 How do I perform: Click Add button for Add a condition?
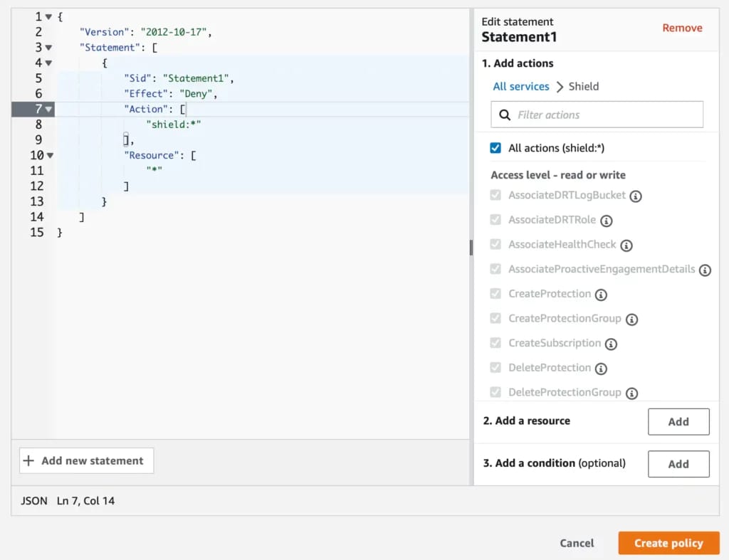(678, 464)
